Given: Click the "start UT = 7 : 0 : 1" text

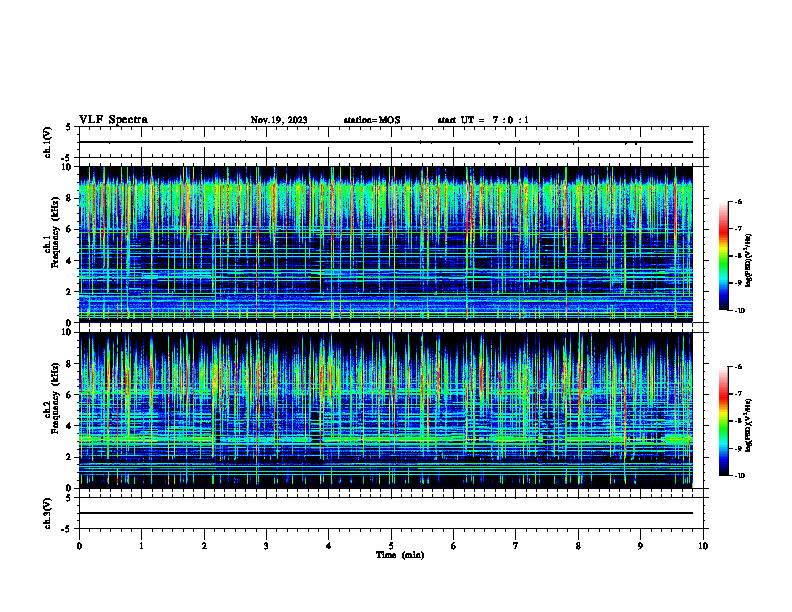Looking at the screenshot, I should coord(483,120).
